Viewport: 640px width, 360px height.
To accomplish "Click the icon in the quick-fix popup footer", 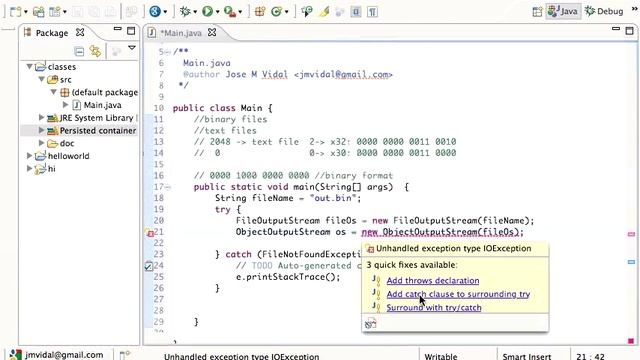I will tap(371, 324).
